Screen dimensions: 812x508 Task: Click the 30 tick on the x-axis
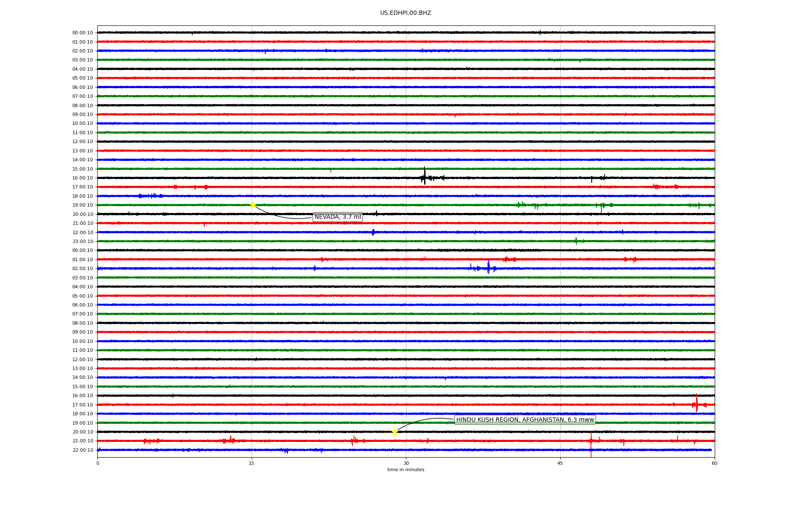point(406,463)
